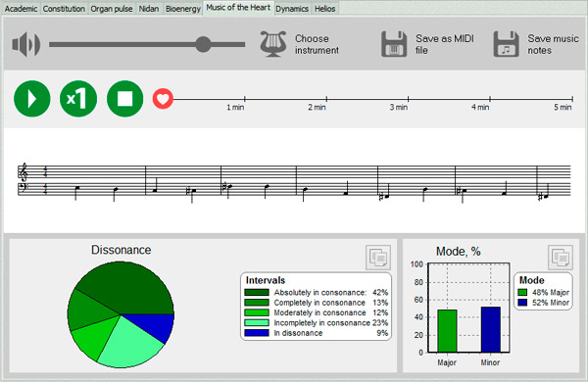The height and width of the screenshot is (382, 588).
Task: Click the 'Intervals' legend heading
Action: (266, 280)
